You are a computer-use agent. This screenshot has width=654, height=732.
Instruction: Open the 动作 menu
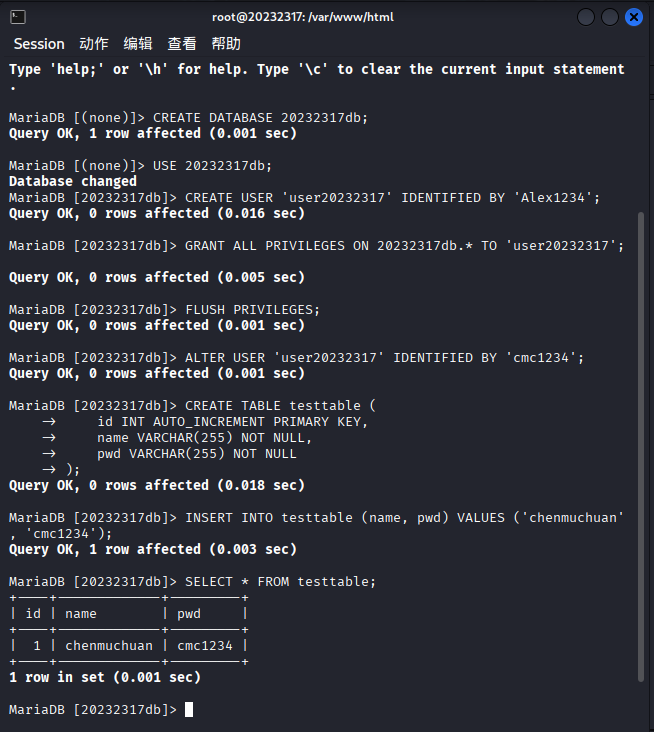pos(94,44)
